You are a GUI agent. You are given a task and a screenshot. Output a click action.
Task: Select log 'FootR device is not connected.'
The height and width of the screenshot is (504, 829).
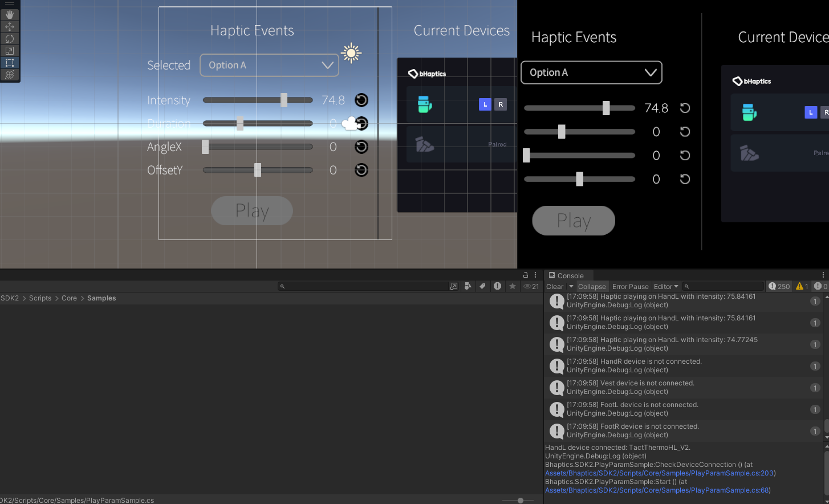point(684,431)
